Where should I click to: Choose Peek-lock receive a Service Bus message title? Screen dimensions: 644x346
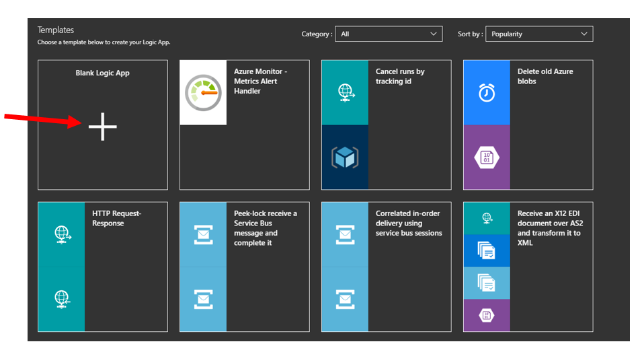pyautogui.click(x=266, y=228)
